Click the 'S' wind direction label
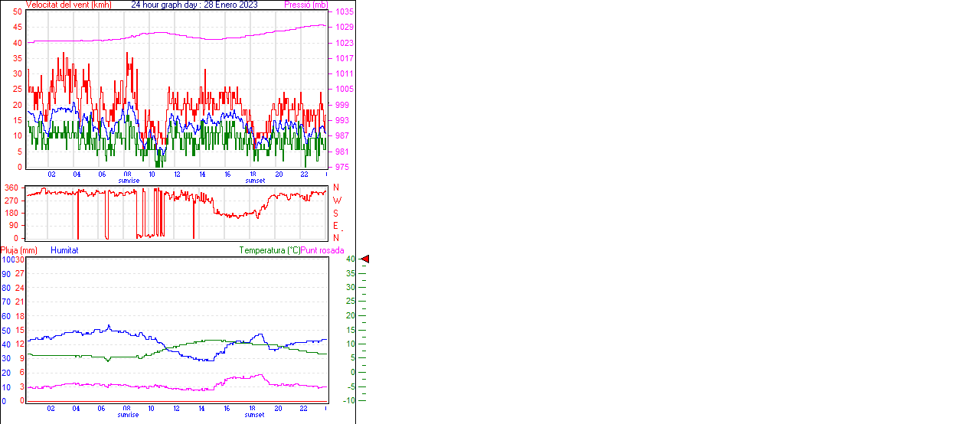Image resolution: width=980 pixels, height=424 pixels. click(335, 214)
